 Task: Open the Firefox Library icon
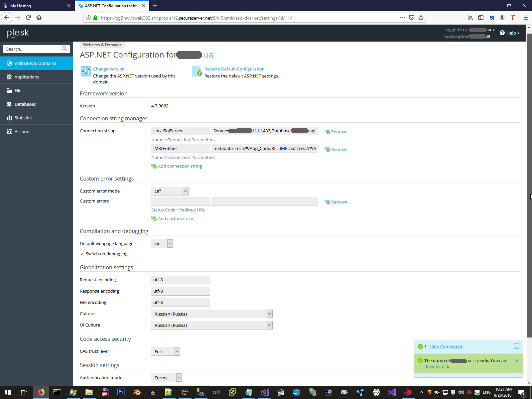click(470, 18)
